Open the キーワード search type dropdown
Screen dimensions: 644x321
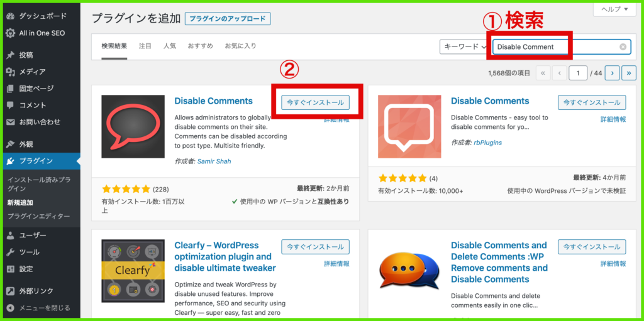click(464, 46)
